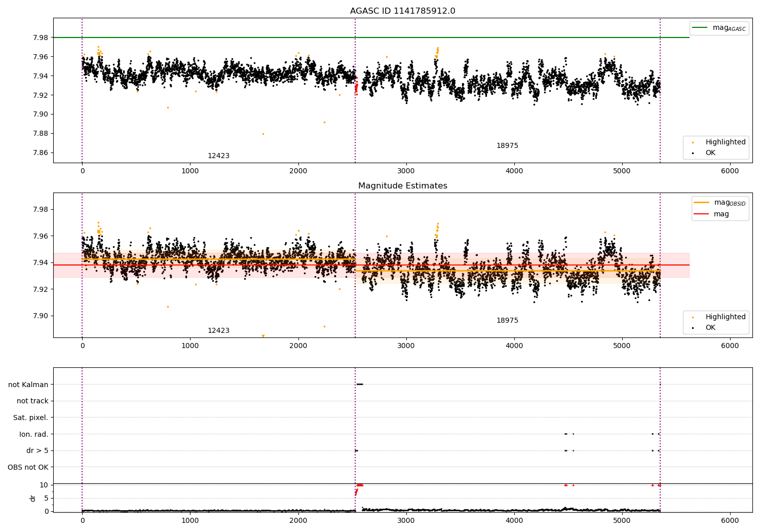
Task: Click the '7.98' y-tick in Magnitude Estimates panel
Action: click(41, 210)
